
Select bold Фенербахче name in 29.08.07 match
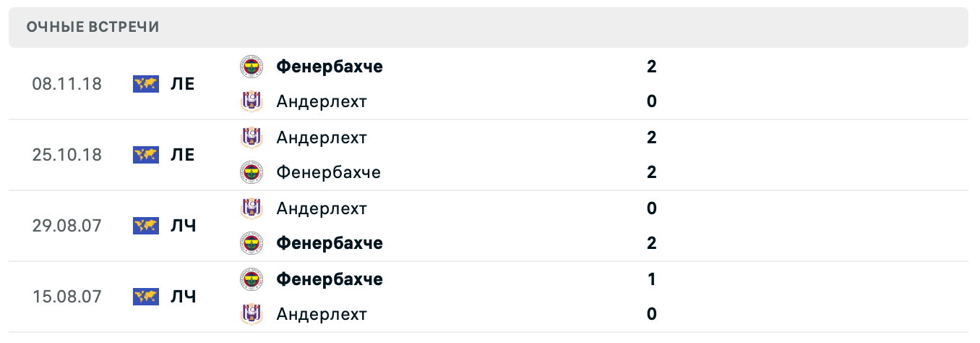330,243
